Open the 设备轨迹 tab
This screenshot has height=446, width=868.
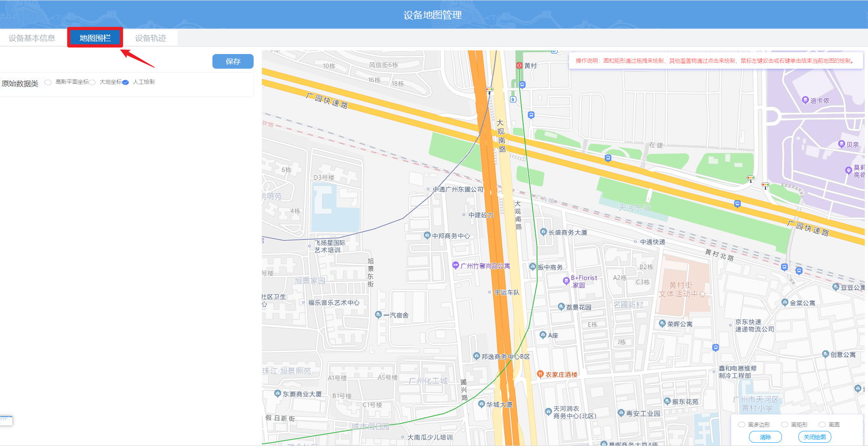coord(151,38)
